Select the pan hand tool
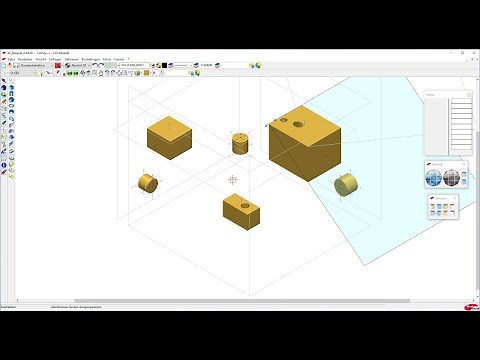480x360 pixels. click(x=101, y=73)
